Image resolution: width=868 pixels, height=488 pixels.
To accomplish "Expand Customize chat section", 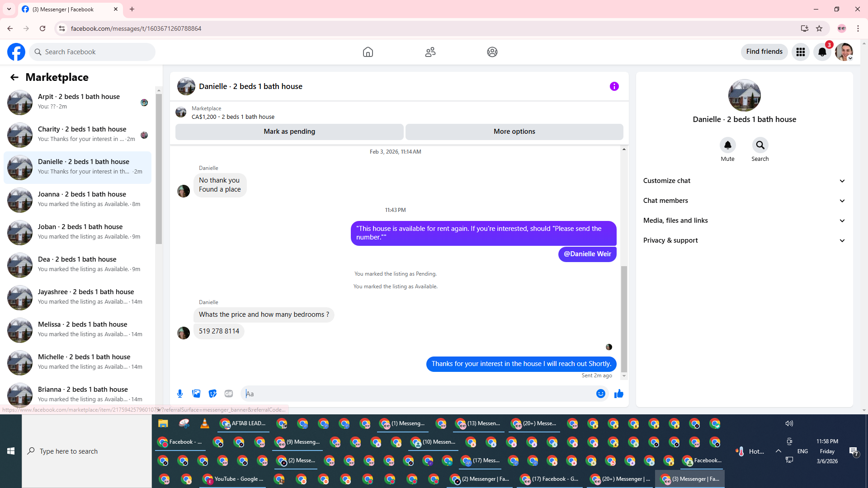I will pos(744,181).
